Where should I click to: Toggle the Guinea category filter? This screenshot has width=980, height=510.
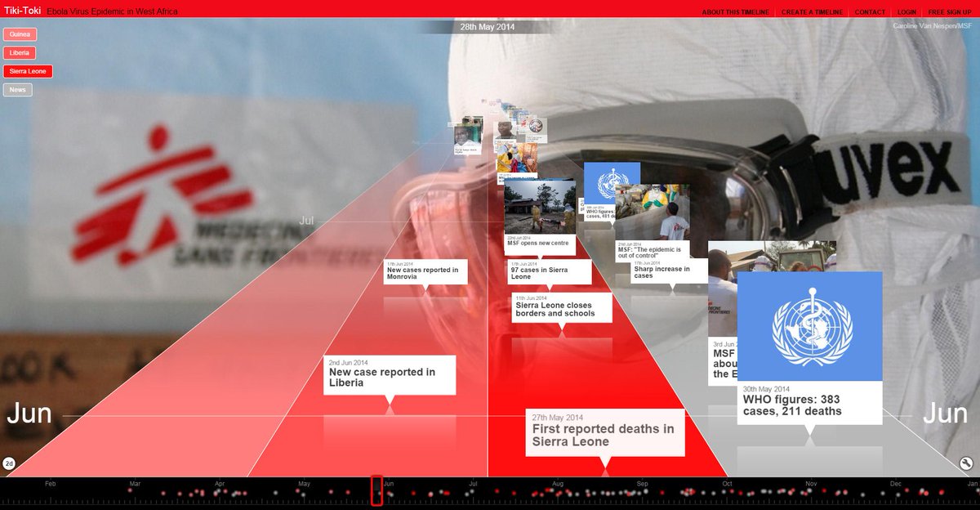point(20,34)
